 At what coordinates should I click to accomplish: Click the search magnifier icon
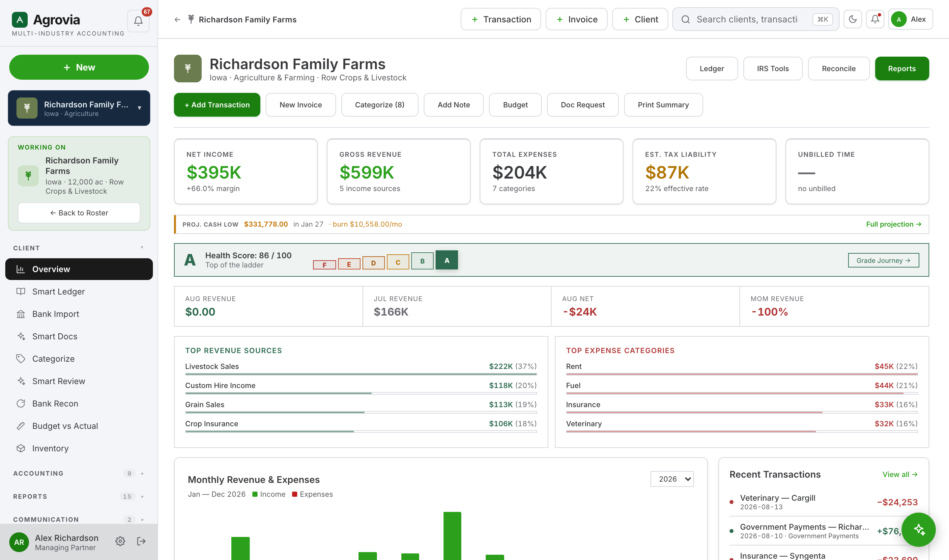pyautogui.click(x=685, y=19)
